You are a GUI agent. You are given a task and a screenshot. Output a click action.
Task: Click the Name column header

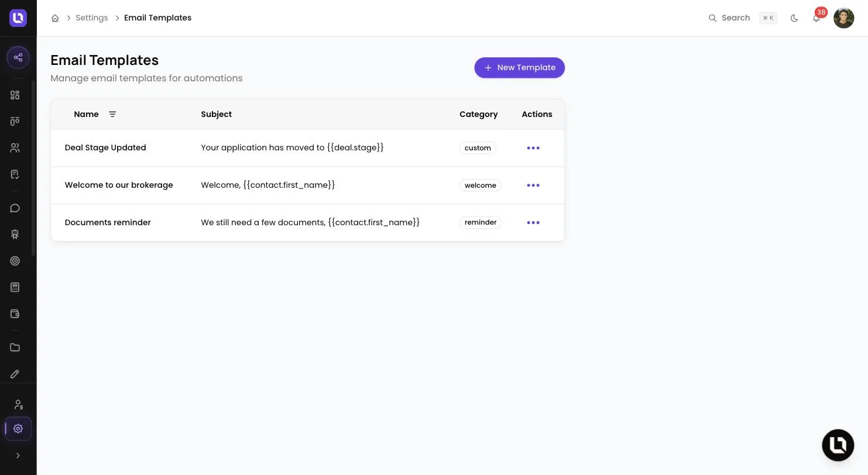click(86, 114)
